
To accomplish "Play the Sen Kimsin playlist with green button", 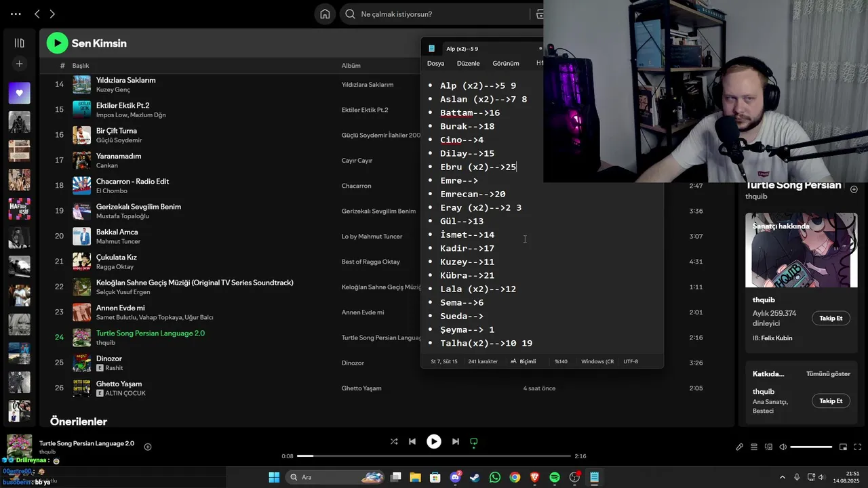I will (x=57, y=43).
